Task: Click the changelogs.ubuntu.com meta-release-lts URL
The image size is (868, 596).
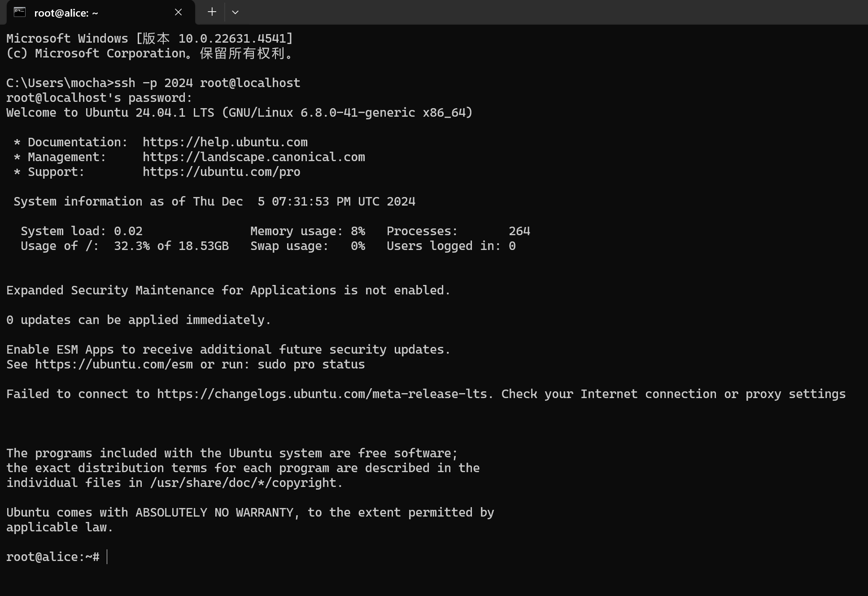Action: pyautogui.click(x=322, y=394)
